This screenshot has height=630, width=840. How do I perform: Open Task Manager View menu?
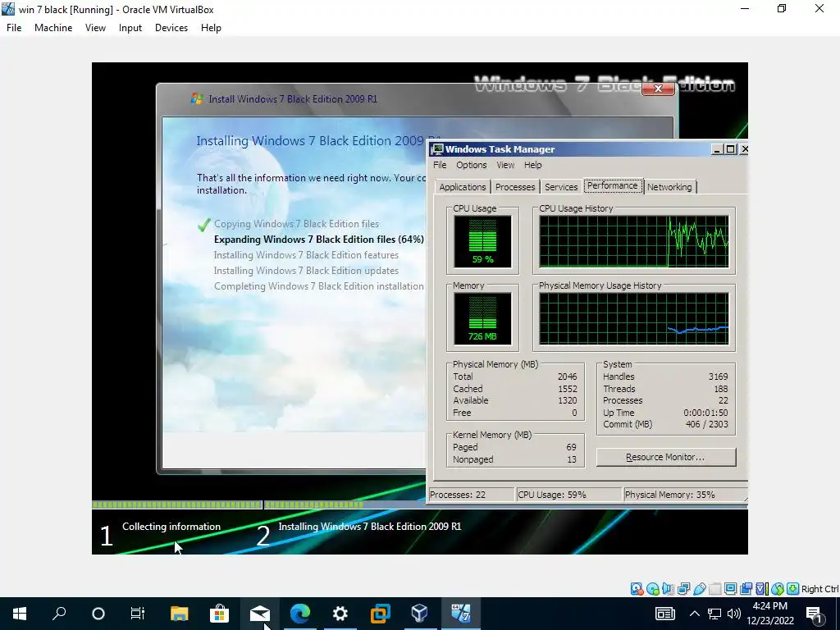pyautogui.click(x=505, y=165)
